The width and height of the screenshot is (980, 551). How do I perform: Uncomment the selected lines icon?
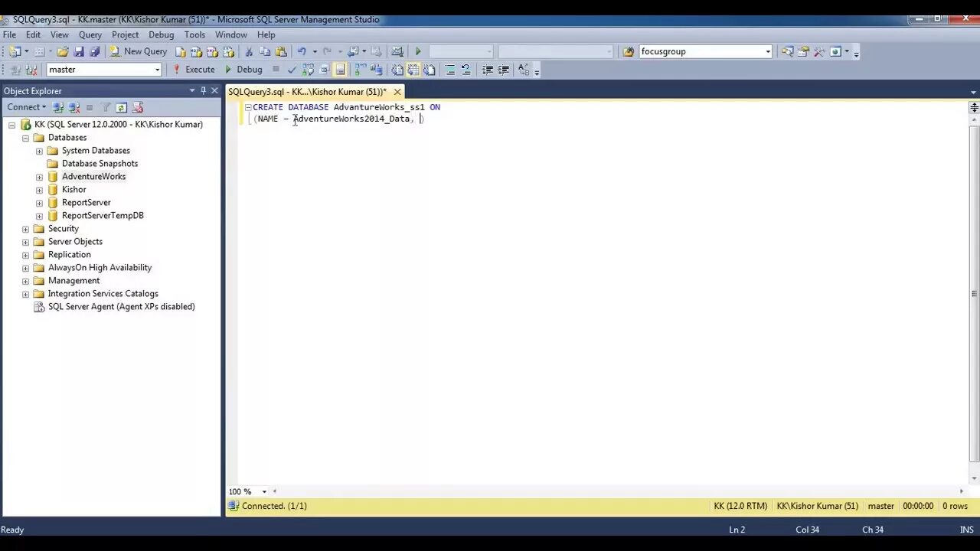click(x=465, y=70)
